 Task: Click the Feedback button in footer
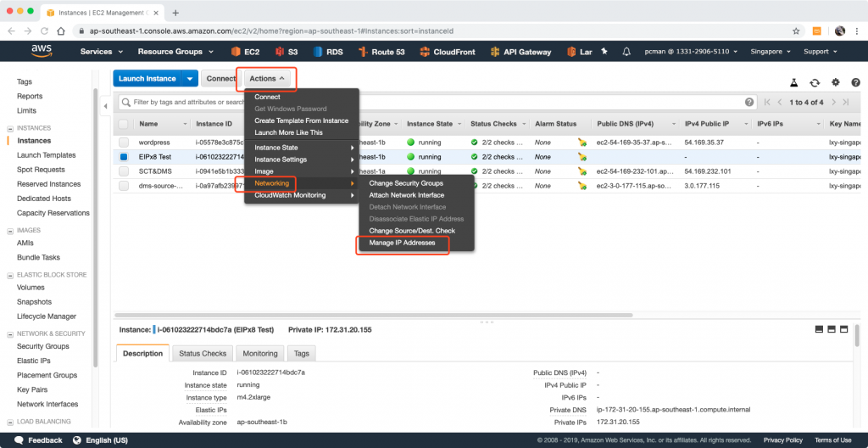click(38, 440)
